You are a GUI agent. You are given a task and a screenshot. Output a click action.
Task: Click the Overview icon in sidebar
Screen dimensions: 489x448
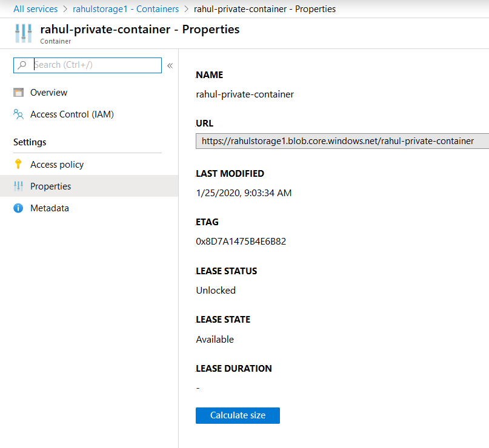pos(18,93)
